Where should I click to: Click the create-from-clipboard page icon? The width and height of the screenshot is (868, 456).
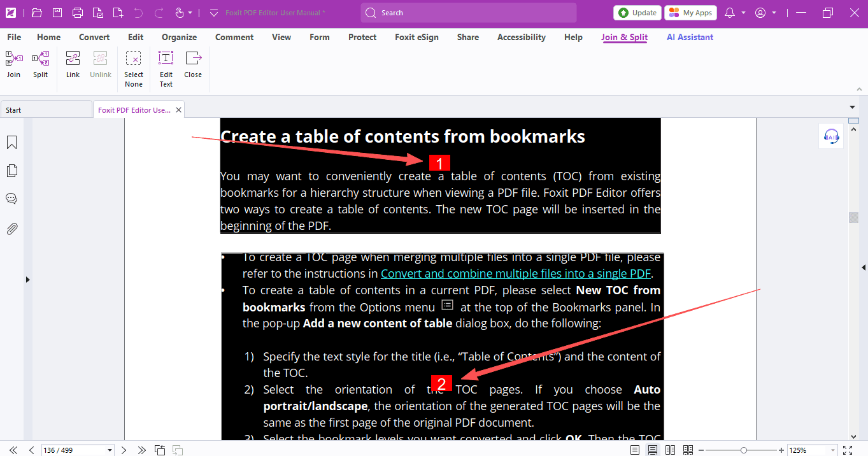coord(97,13)
